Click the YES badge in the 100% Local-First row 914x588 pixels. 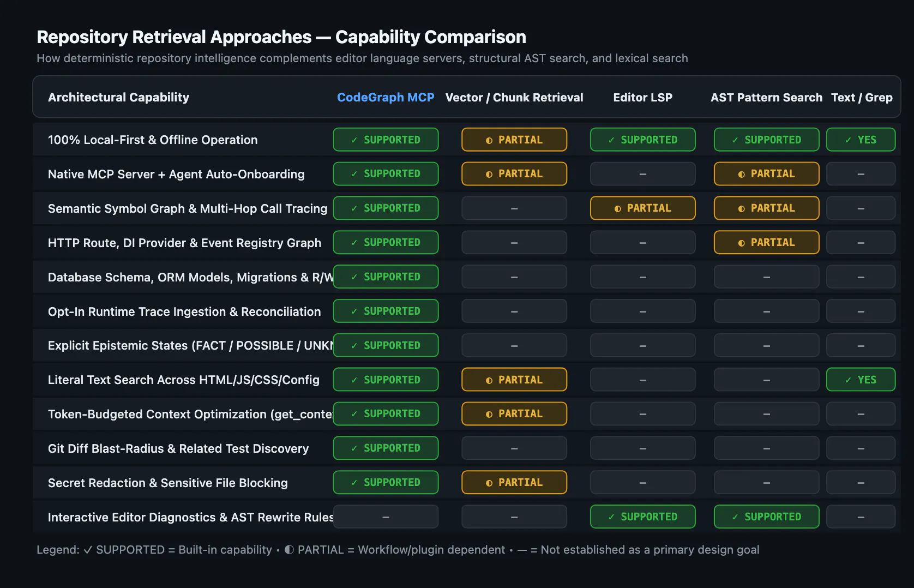(861, 140)
